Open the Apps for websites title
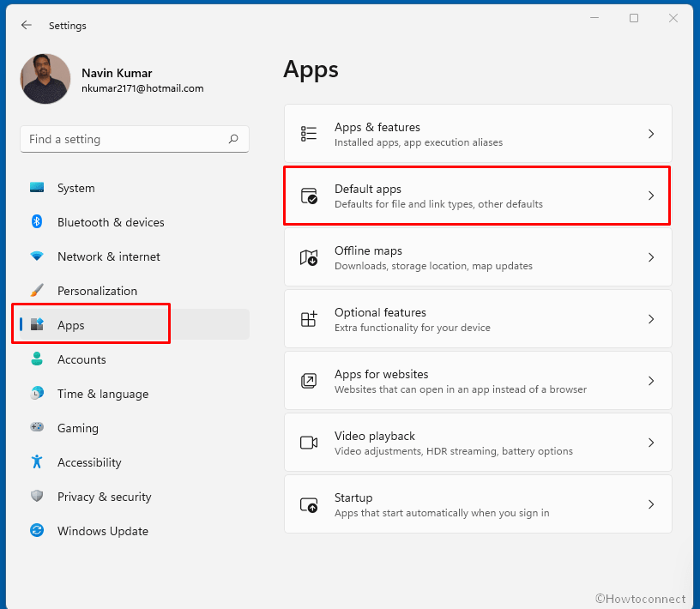 381,374
